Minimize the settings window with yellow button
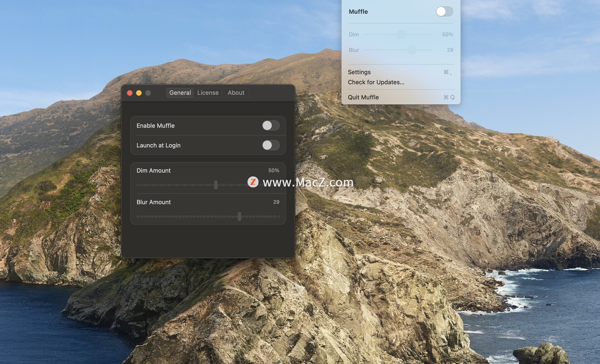Viewport: 600px width, 364px height. pyautogui.click(x=139, y=93)
